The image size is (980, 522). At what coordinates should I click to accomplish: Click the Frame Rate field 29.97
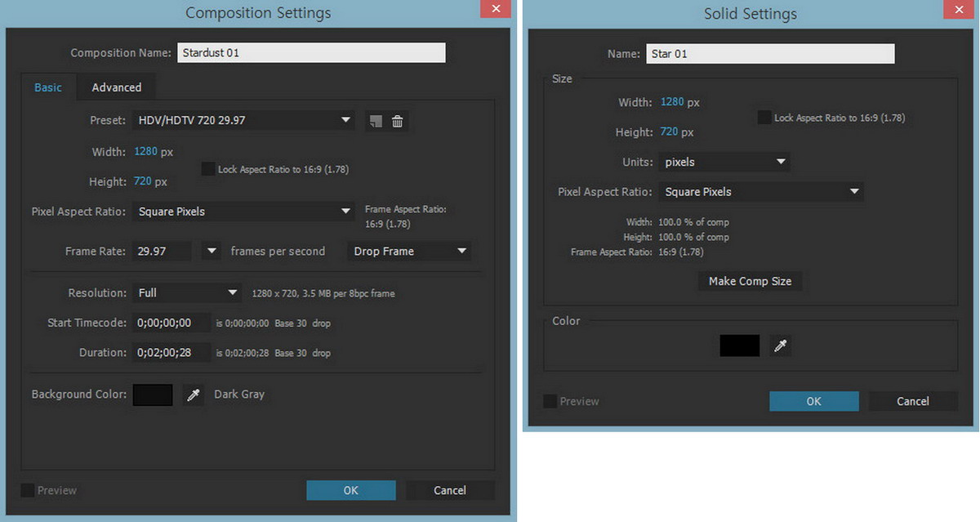tap(162, 251)
